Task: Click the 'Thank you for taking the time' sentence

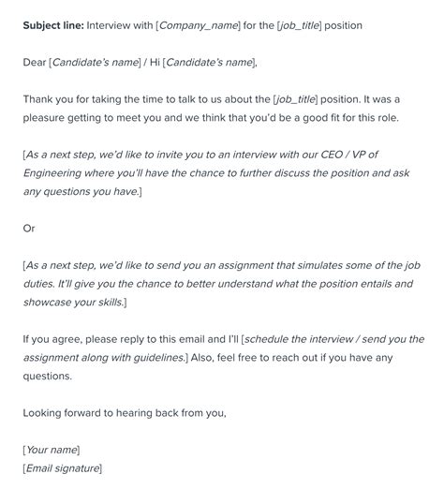Action: tap(212, 99)
